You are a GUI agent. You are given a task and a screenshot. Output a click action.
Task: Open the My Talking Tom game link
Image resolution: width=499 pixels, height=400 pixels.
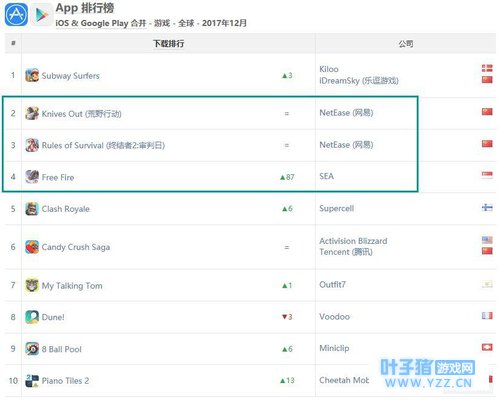tap(72, 286)
